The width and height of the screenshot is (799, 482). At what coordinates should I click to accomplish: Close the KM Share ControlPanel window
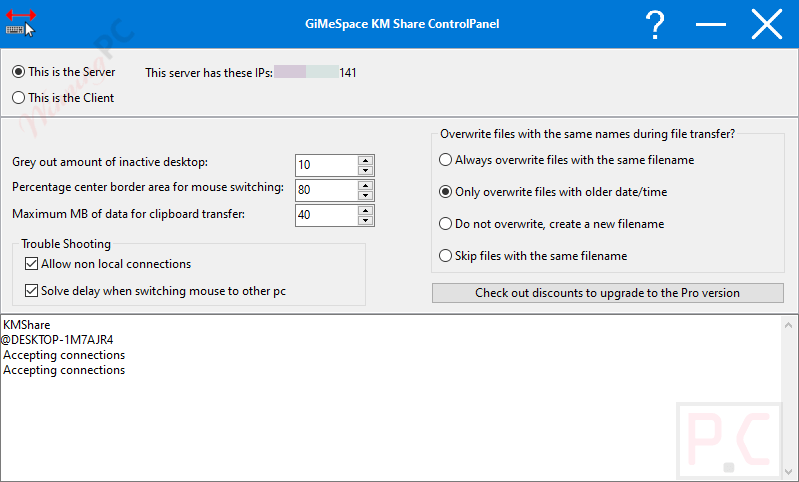pos(766,24)
